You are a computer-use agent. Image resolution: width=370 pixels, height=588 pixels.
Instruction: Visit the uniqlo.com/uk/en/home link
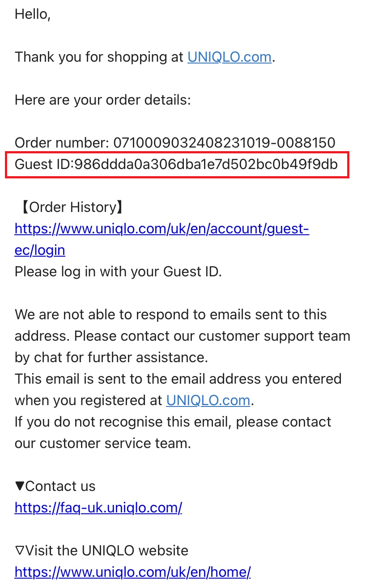point(132,572)
